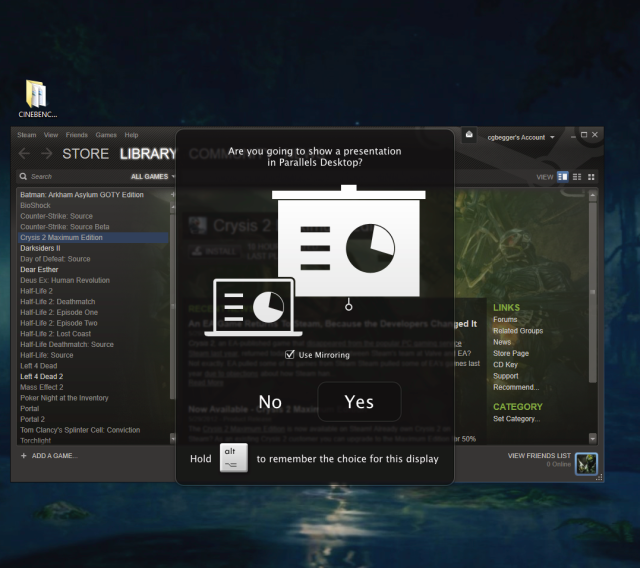Image resolution: width=640 pixels, height=568 pixels.
Task: Open the Steam menu
Action: (x=27, y=135)
